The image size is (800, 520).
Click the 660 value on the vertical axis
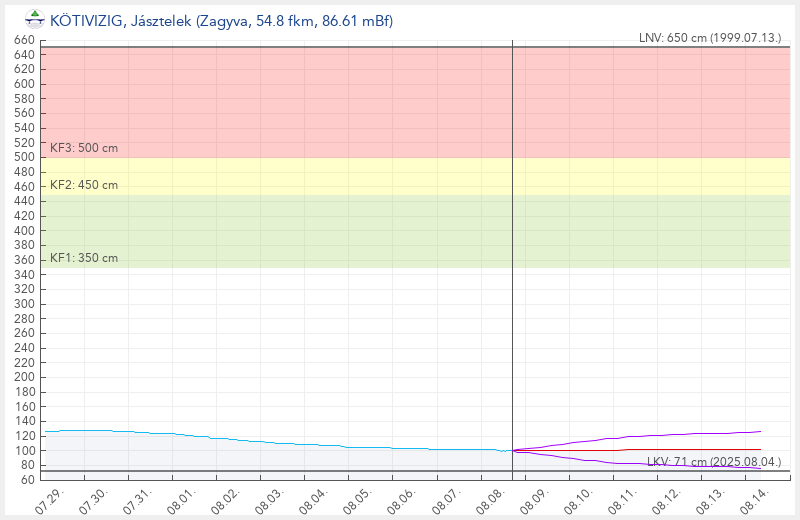point(24,40)
